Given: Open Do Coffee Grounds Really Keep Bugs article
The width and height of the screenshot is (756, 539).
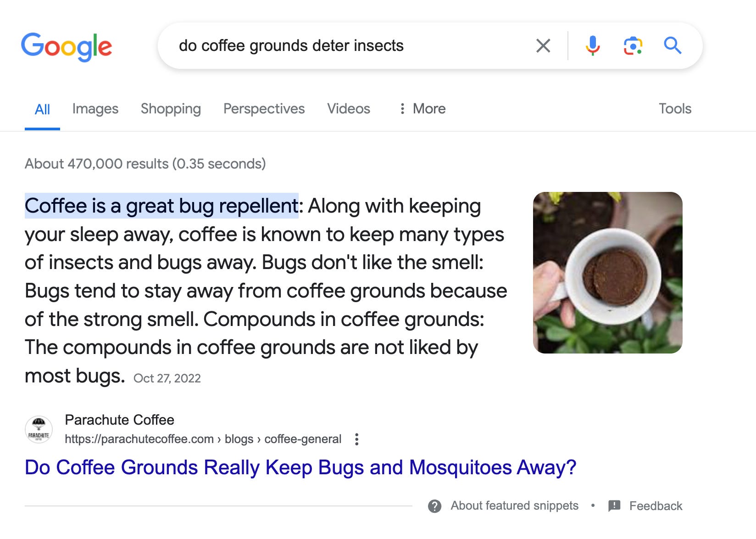Looking at the screenshot, I should tap(300, 467).
